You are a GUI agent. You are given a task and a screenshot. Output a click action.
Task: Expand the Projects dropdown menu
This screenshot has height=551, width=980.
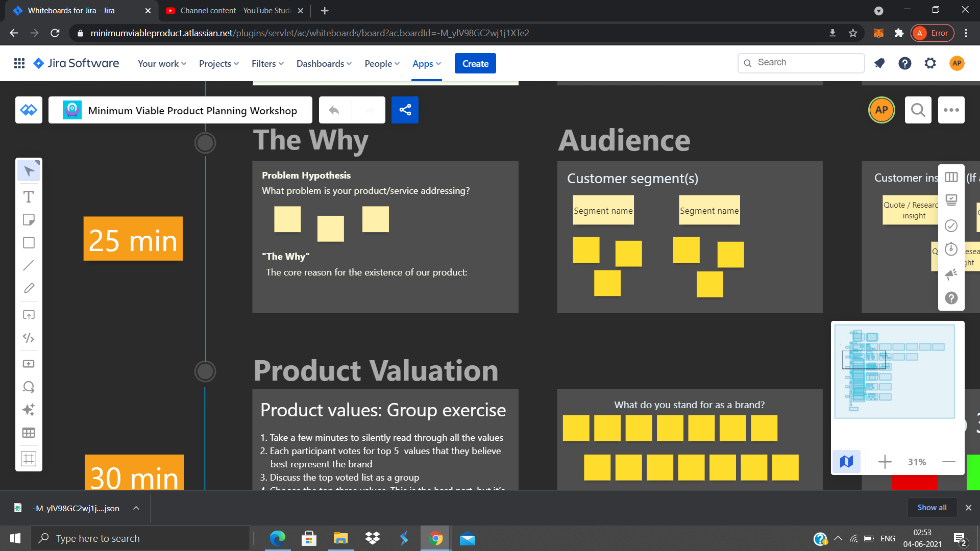click(x=218, y=64)
